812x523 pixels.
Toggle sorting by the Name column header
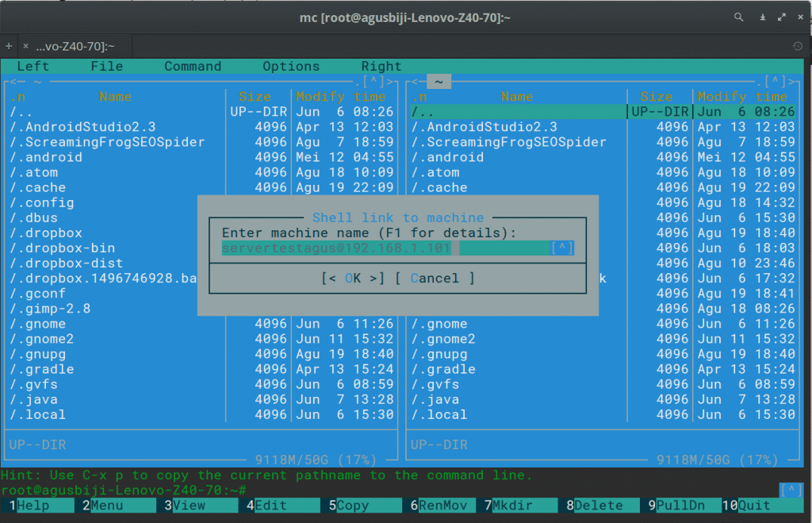pyautogui.click(x=115, y=96)
